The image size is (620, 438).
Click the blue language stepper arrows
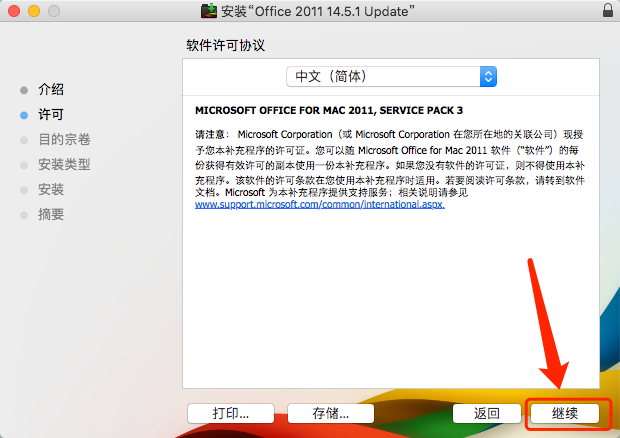pos(488,76)
